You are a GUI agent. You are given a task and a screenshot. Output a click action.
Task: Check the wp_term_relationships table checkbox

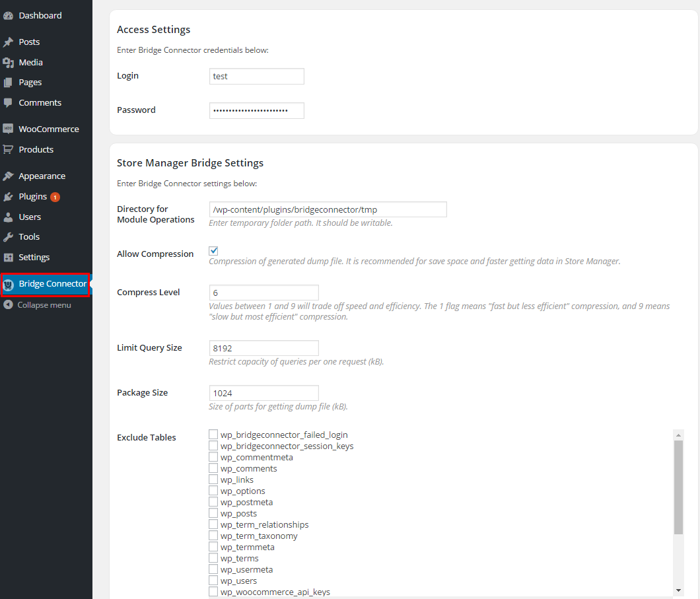(x=213, y=524)
